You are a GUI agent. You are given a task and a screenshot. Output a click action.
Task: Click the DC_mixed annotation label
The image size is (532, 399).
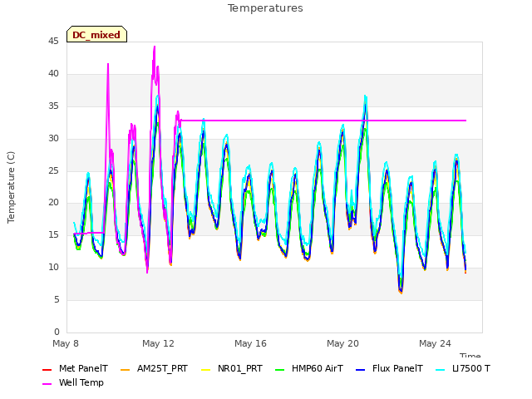click(96, 34)
